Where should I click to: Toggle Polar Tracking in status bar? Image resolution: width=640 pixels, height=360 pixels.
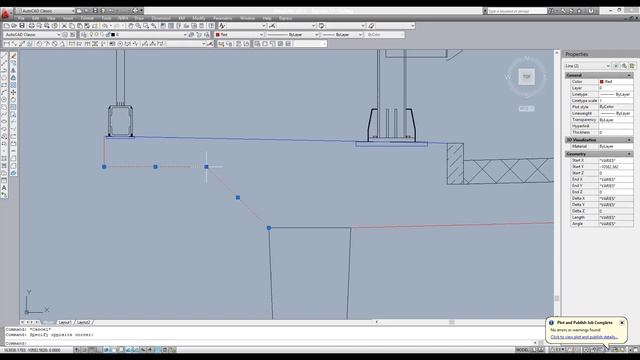pos(106,350)
